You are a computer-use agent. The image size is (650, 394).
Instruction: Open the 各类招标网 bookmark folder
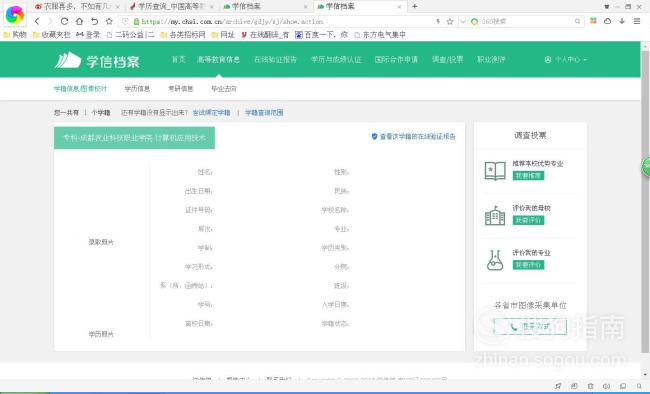pos(183,35)
